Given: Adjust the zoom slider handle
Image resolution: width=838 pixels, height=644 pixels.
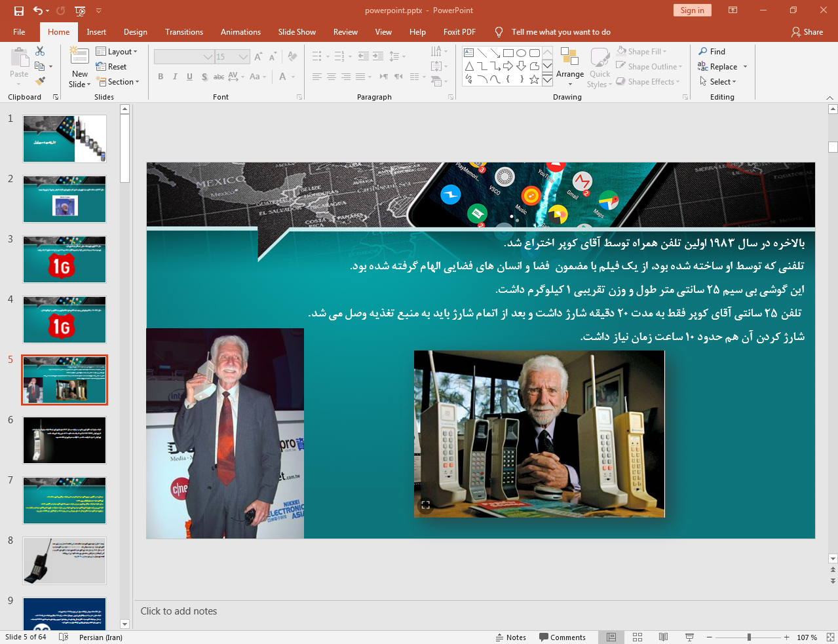Looking at the screenshot, I should [x=749, y=637].
